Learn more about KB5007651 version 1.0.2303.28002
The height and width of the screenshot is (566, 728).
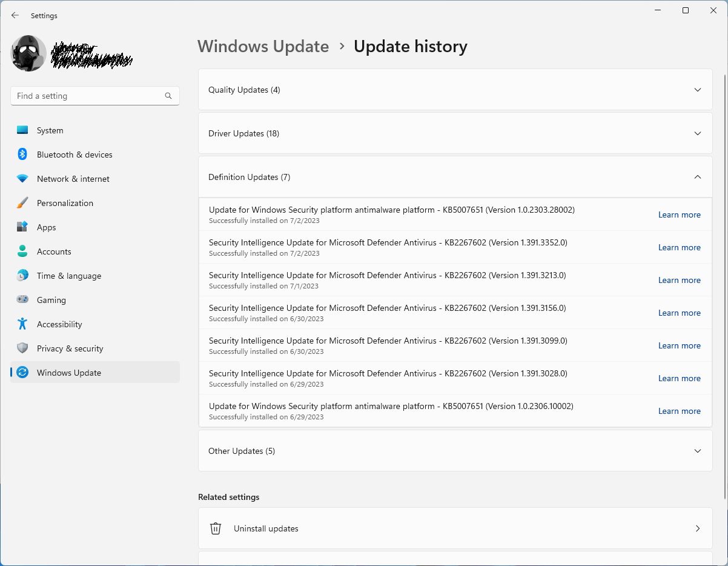point(680,215)
